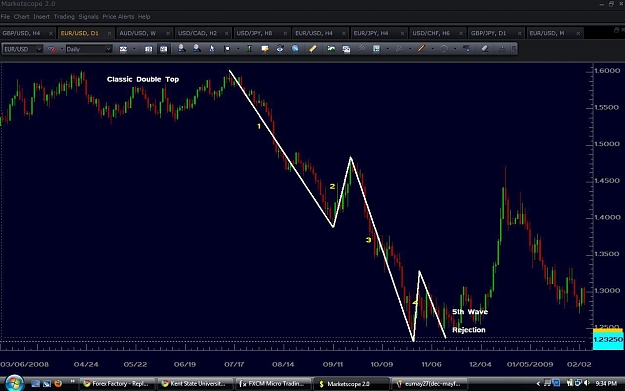The height and width of the screenshot is (391, 625).
Task: Select the yellow ruler tool
Action: 312,49
